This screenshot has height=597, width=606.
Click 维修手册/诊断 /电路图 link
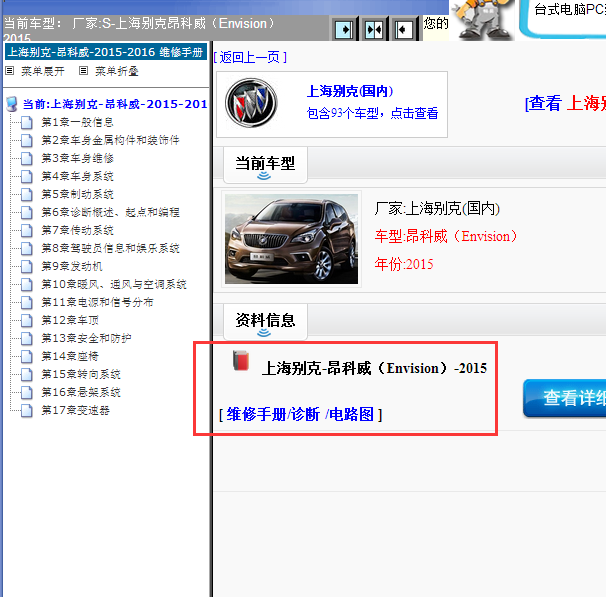pyautogui.click(x=300, y=414)
